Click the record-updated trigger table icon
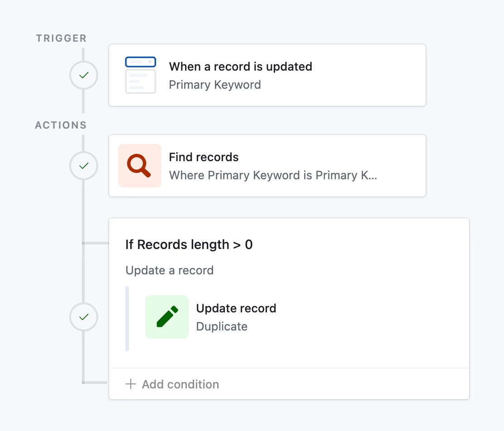The width and height of the screenshot is (504, 431). (x=140, y=75)
